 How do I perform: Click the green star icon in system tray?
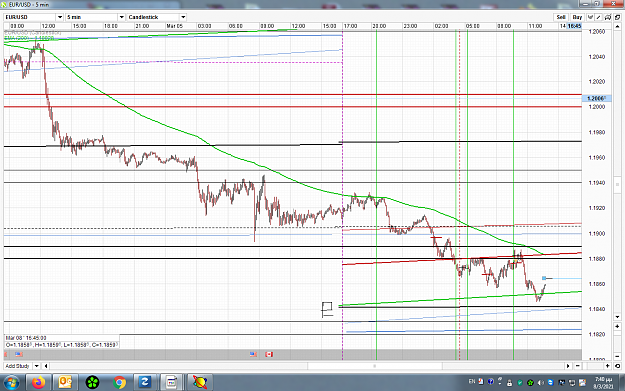[x=530, y=383]
